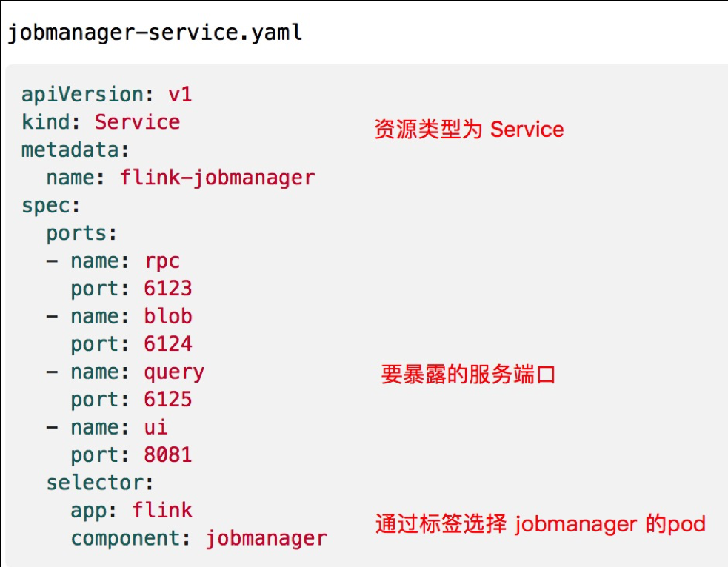Click port number 6124
The height and width of the screenshot is (567, 728).
point(168,343)
